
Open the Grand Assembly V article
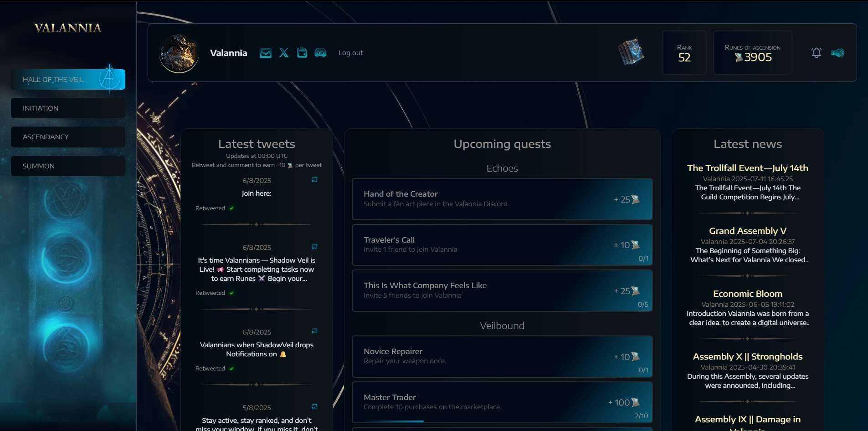coord(748,231)
